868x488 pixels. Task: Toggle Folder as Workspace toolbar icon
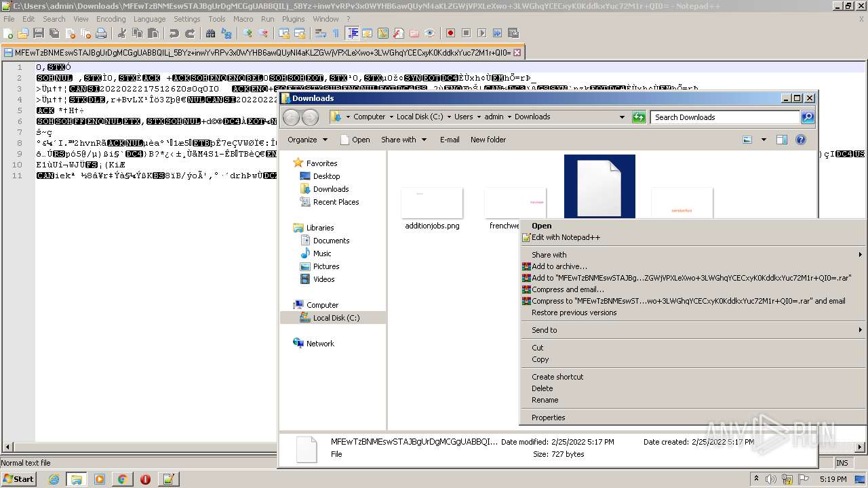[x=414, y=33]
